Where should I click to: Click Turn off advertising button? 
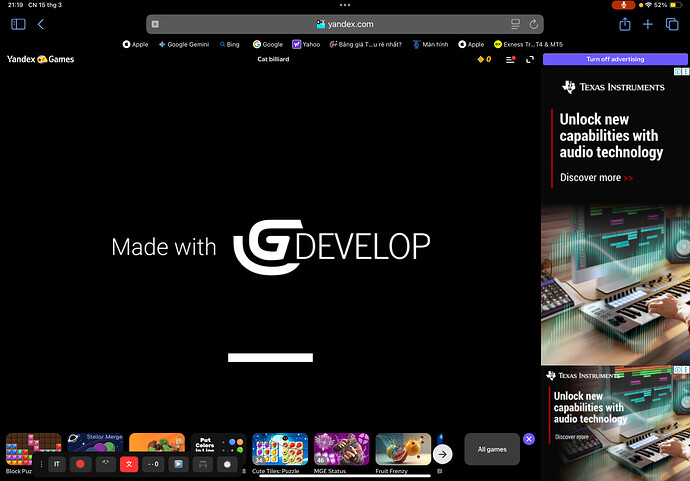pos(615,60)
